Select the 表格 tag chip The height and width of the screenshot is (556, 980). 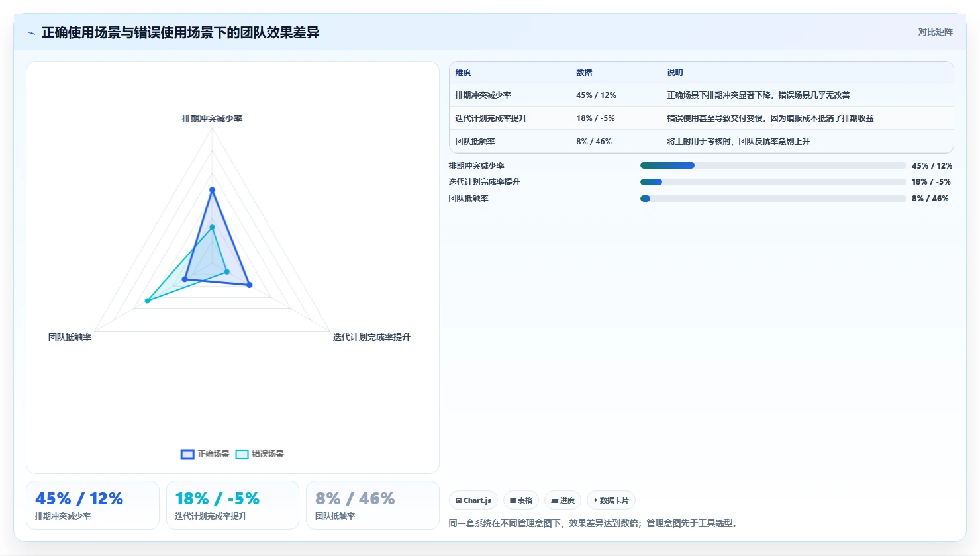pos(521,500)
